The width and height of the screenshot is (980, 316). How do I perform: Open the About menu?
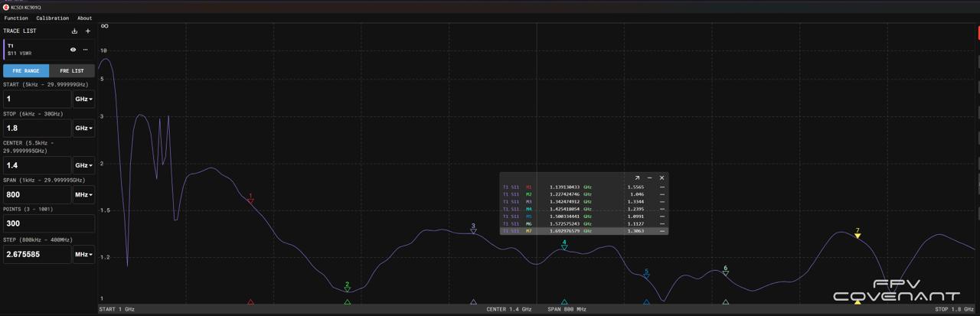point(85,18)
